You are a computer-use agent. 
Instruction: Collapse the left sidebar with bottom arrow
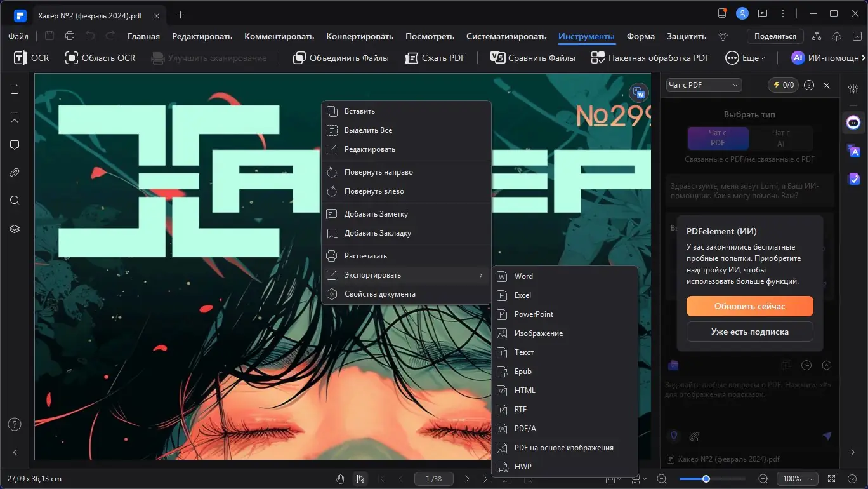tap(15, 452)
